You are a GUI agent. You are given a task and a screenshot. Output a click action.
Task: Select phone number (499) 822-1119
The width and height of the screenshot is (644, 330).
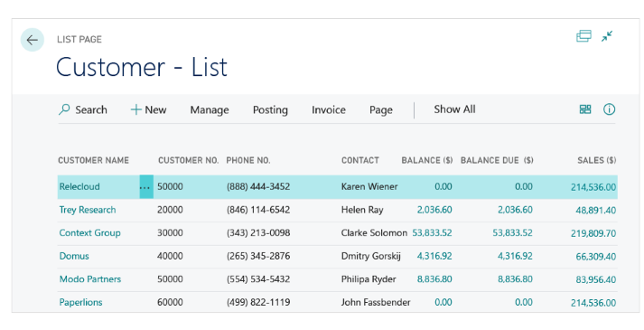(258, 303)
